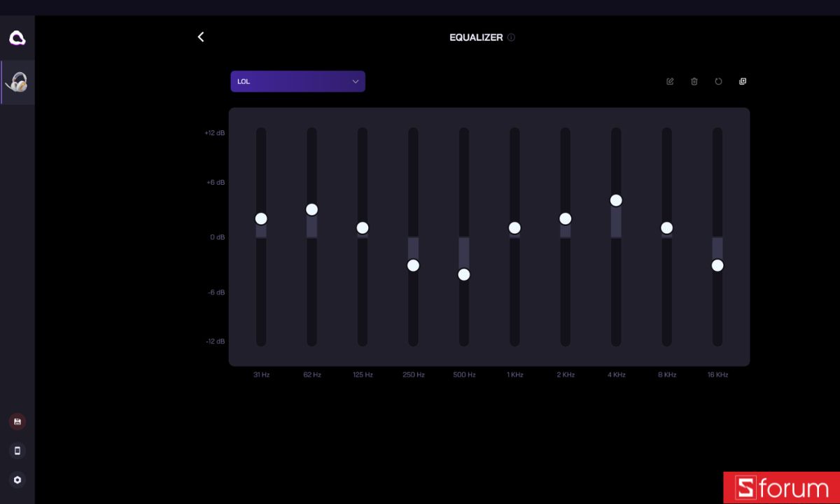The width and height of the screenshot is (840, 504).
Task: Click the 250 Hz slider handle
Action: 413,265
